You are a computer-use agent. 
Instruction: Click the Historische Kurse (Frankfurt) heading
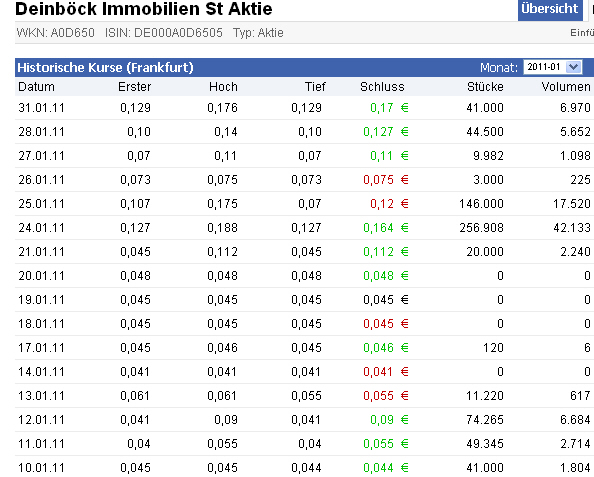click(105, 67)
